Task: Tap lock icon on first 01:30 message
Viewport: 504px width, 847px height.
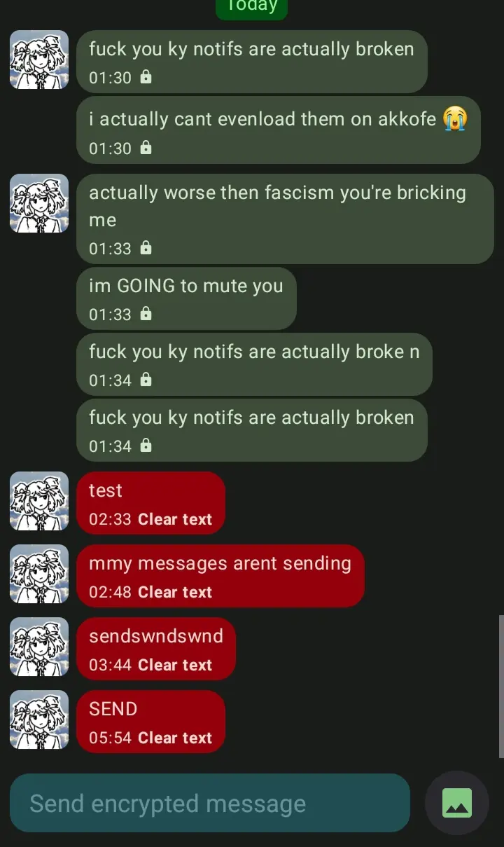Action: coord(146,77)
